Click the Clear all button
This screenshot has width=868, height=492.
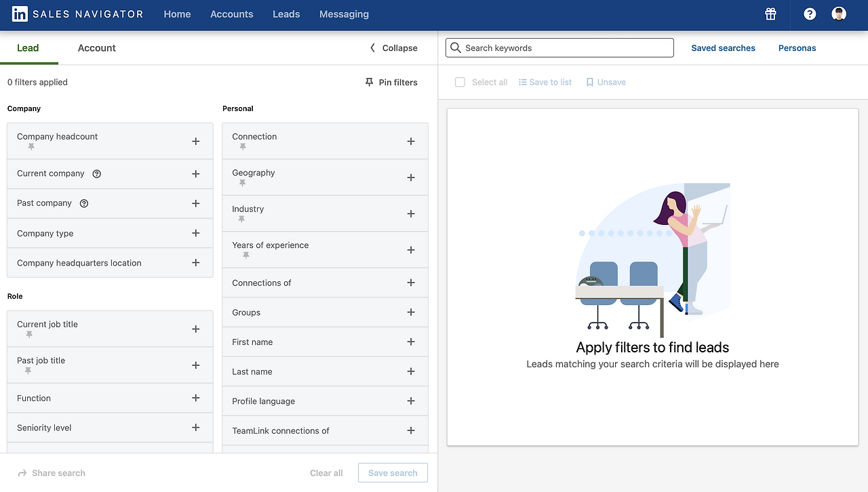326,473
